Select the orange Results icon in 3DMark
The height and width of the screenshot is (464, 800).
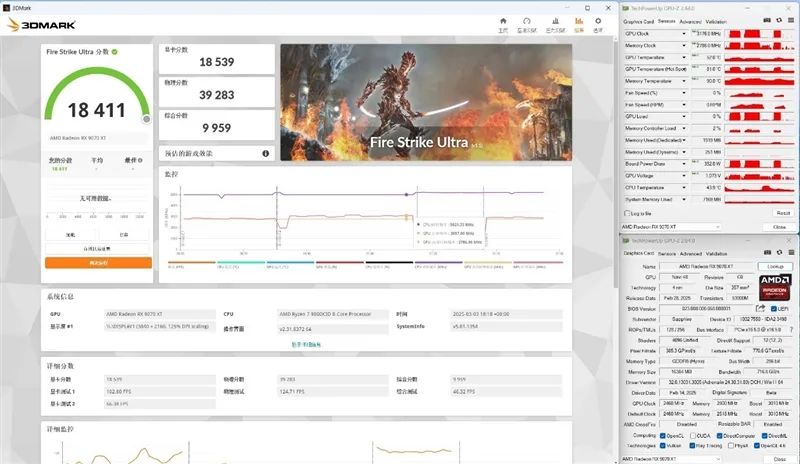point(579,21)
